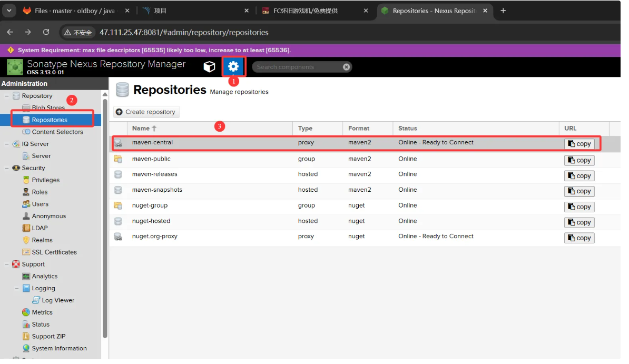Close the FC怀旧游戏机 tab
Image resolution: width=629 pixels, height=364 pixels.
(366, 11)
